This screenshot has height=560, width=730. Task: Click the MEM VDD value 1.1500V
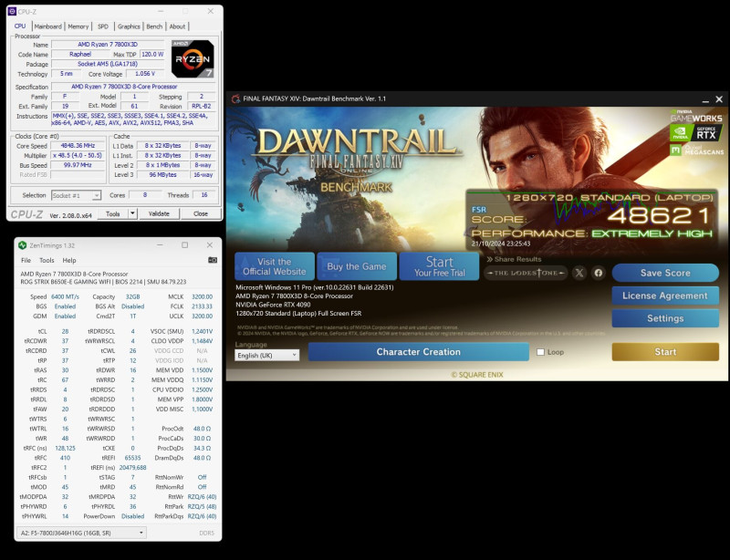coord(202,370)
